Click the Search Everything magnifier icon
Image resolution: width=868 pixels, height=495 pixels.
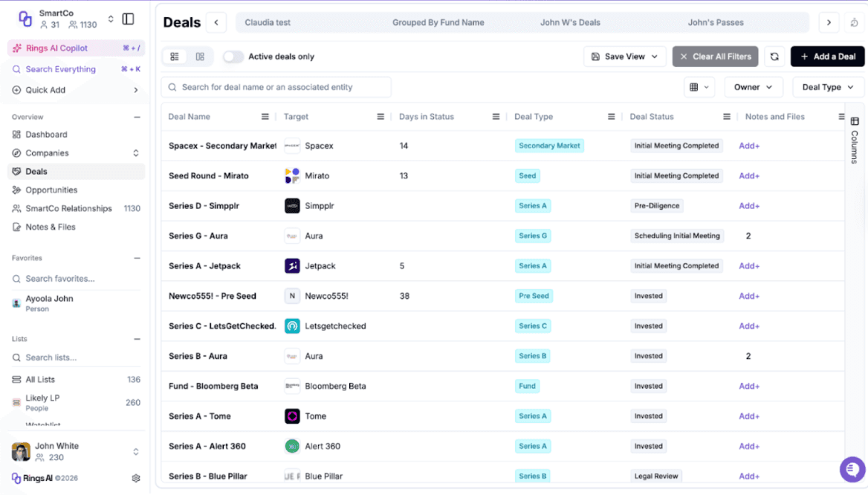[x=16, y=68]
